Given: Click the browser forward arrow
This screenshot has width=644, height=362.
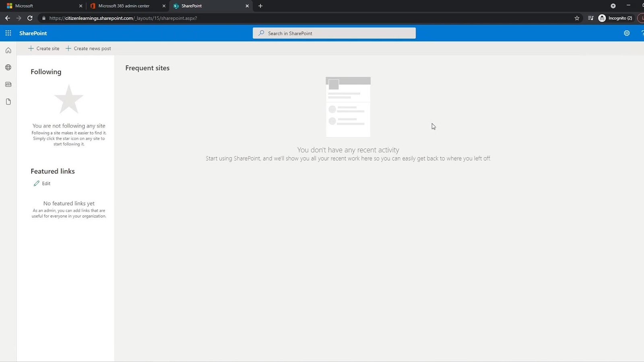Looking at the screenshot, I should pos(19,18).
